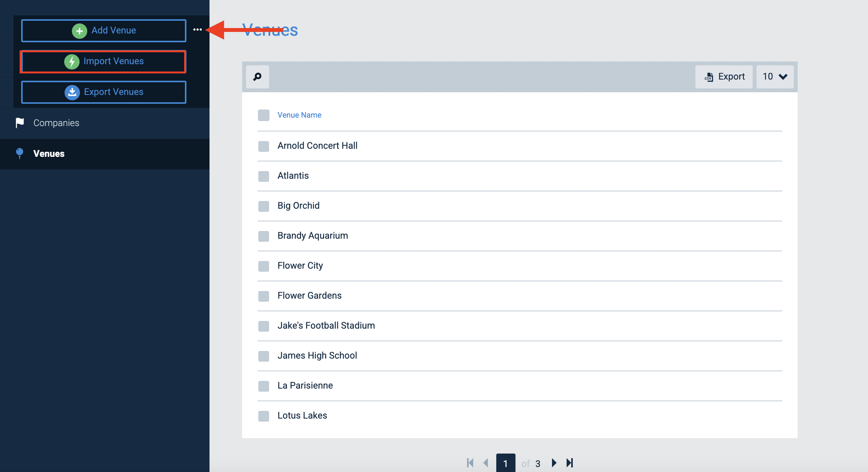Open the Big Orchid venue
The width and height of the screenshot is (868, 472).
coord(298,206)
